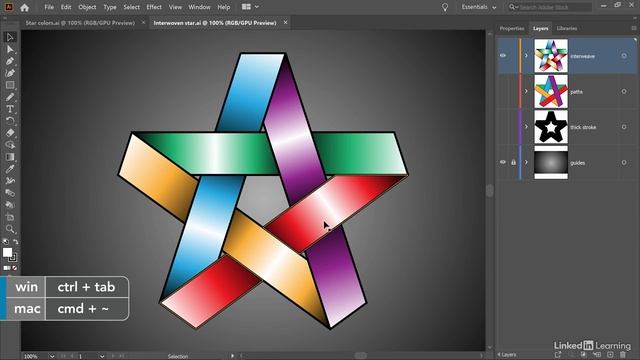Open status bar display options arrow
This screenshot has height=360, width=640.
click(x=233, y=356)
